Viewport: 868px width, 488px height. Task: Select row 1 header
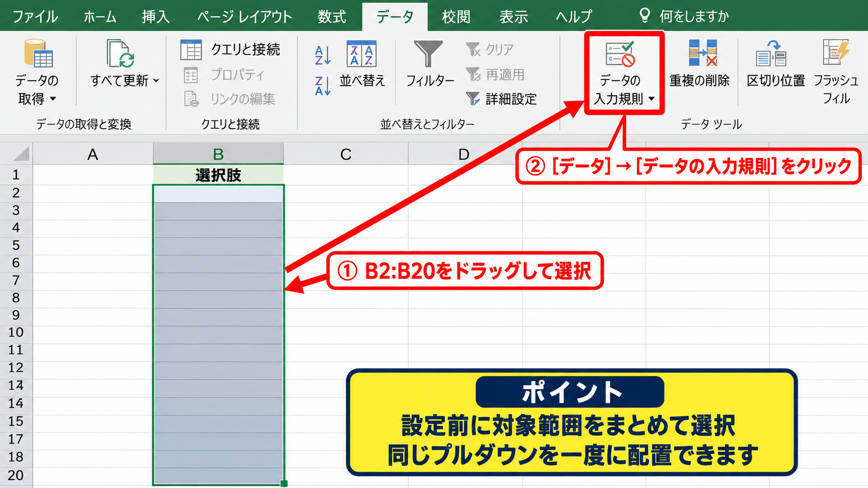pyautogui.click(x=16, y=175)
